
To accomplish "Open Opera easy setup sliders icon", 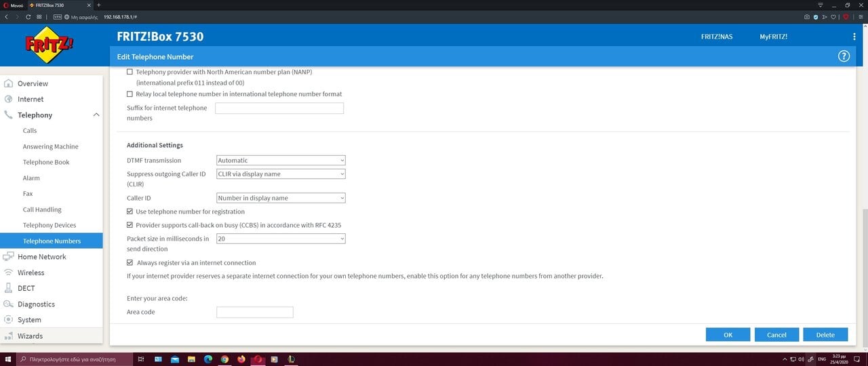I will point(861,16).
